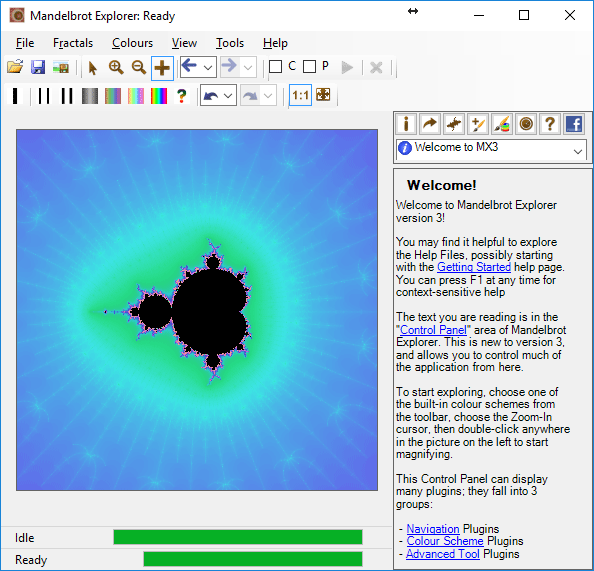594x571 pixels.
Task: Open a fractal file with folder icon
Action: point(15,67)
